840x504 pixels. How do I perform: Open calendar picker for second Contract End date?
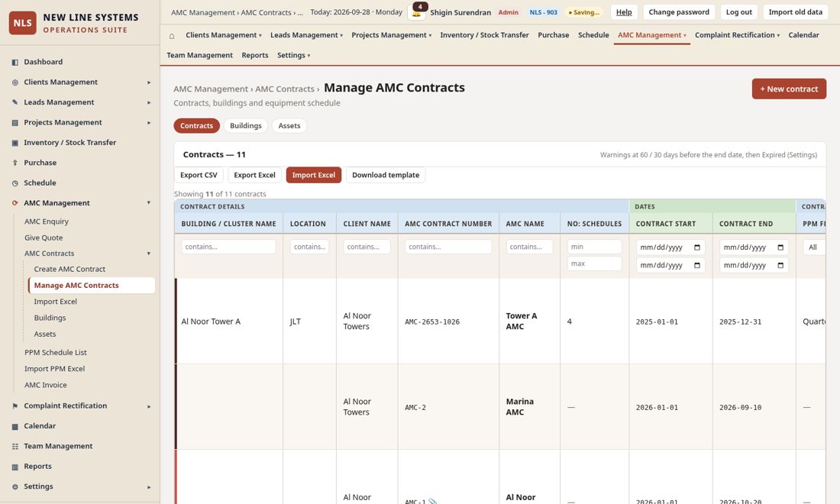780,265
